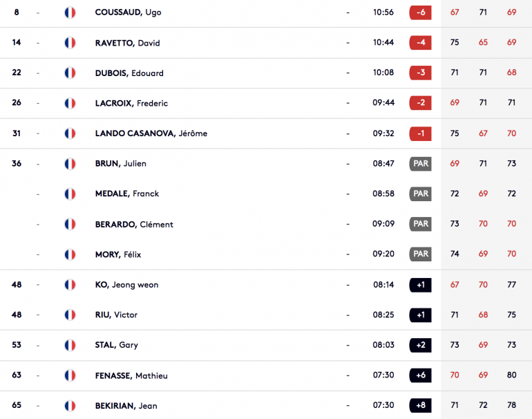Click the 10:08 tee time for Dubois
Image resolution: width=532 pixels, height=419 pixels.
(x=383, y=73)
